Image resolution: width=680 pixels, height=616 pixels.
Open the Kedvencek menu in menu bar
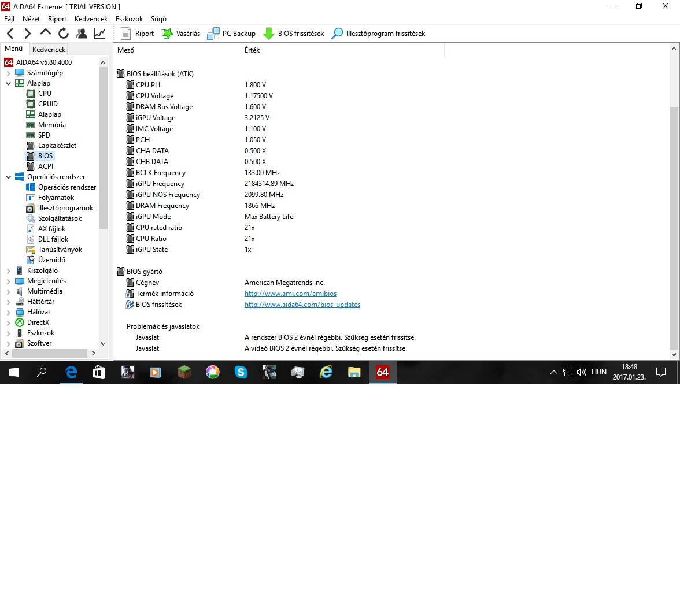(91, 19)
